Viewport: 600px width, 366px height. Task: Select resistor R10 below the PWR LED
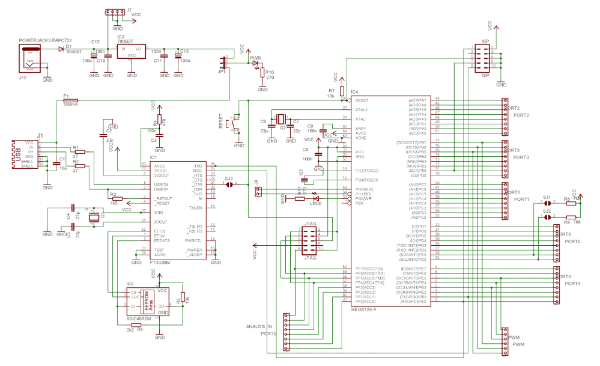pyautogui.click(x=262, y=72)
